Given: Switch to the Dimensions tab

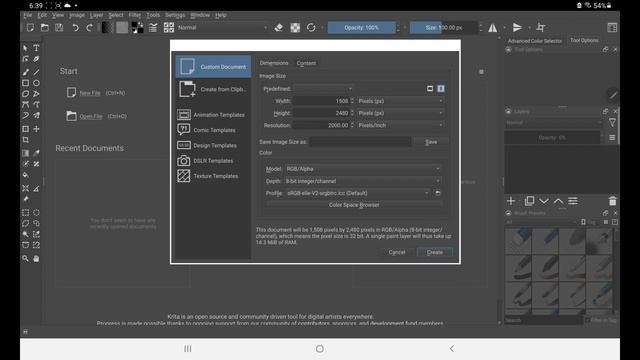Looking at the screenshot, I should coord(274,63).
